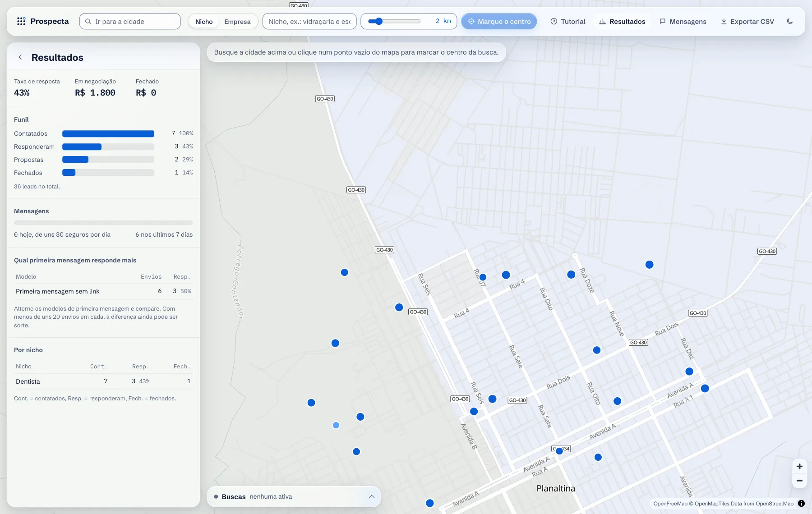Image resolution: width=812 pixels, height=514 pixels.
Task: Export leads with Exportar CSV
Action: (x=747, y=21)
